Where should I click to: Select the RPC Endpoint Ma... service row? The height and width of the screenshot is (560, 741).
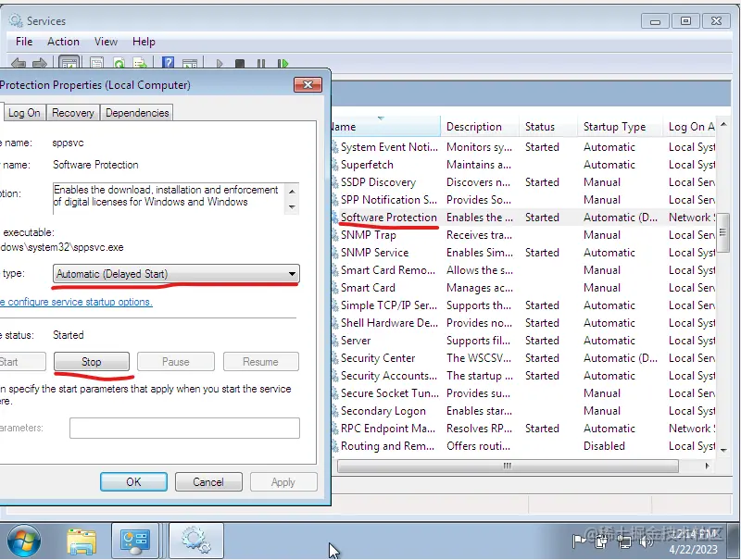[523, 429]
